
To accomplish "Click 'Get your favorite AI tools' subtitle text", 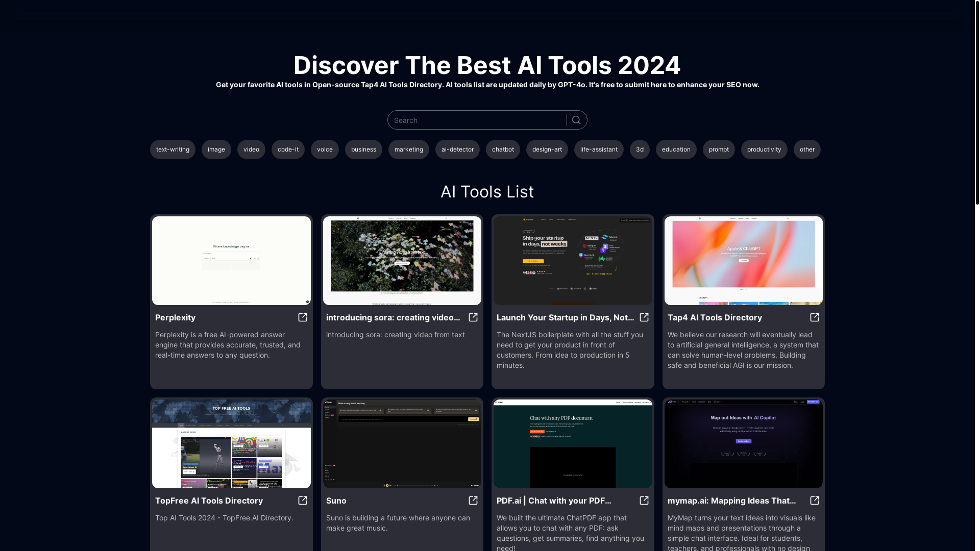I will [x=487, y=85].
